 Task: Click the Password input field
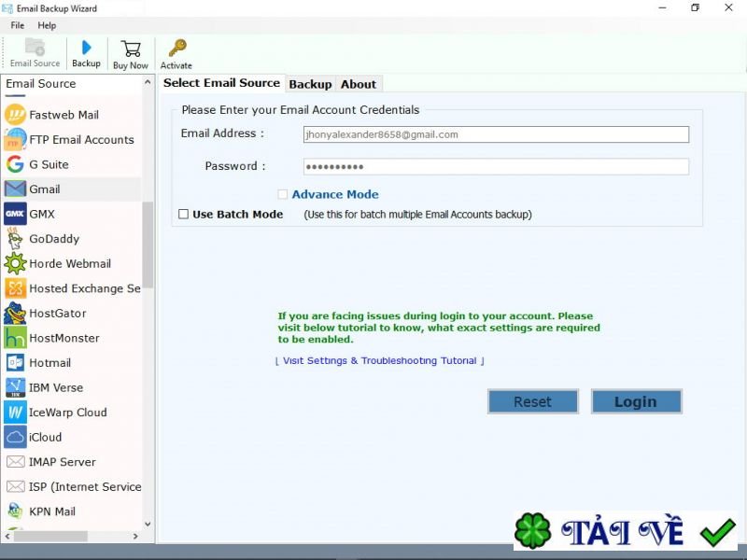496,166
